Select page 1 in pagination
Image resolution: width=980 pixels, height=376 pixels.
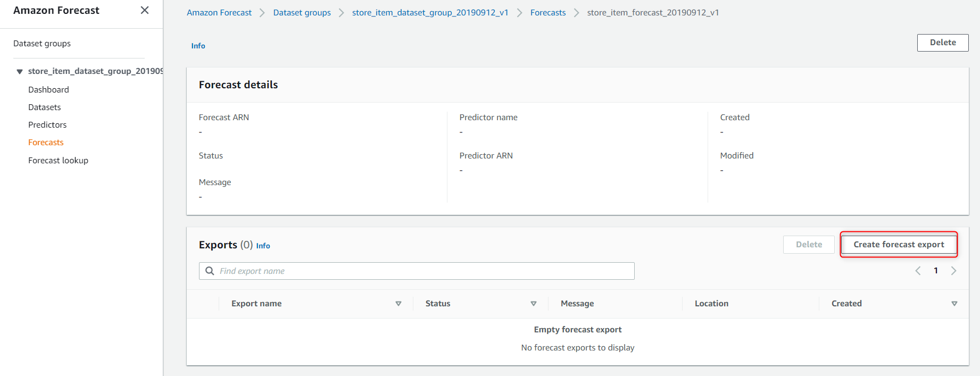(936, 271)
